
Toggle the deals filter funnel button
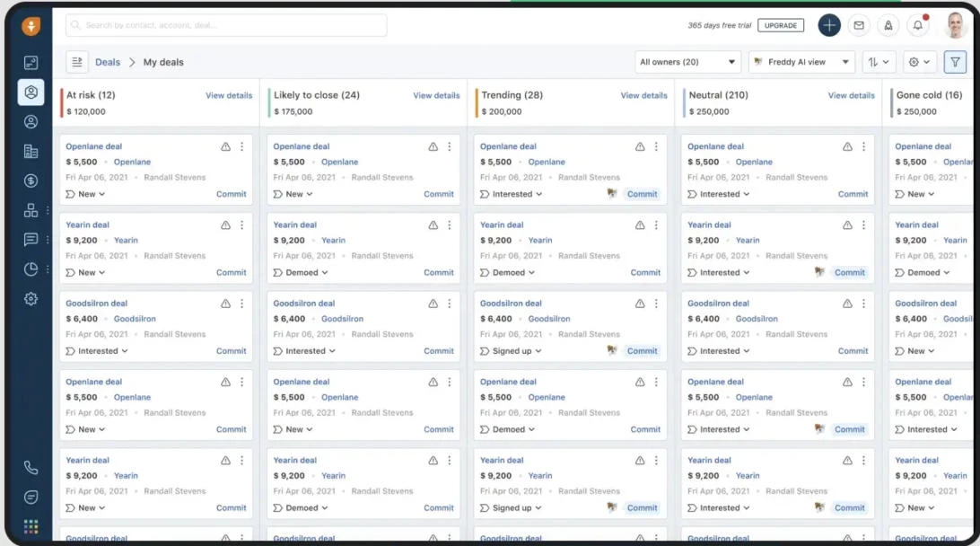(x=955, y=62)
